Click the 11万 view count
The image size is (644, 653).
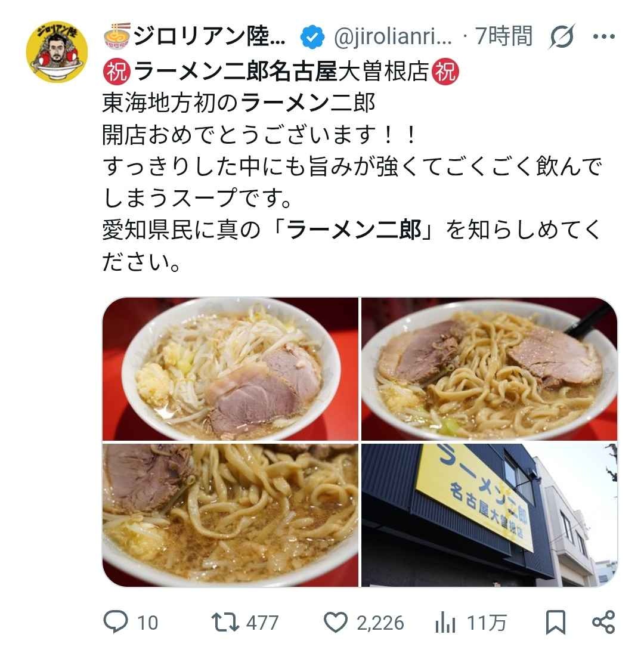click(486, 623)
